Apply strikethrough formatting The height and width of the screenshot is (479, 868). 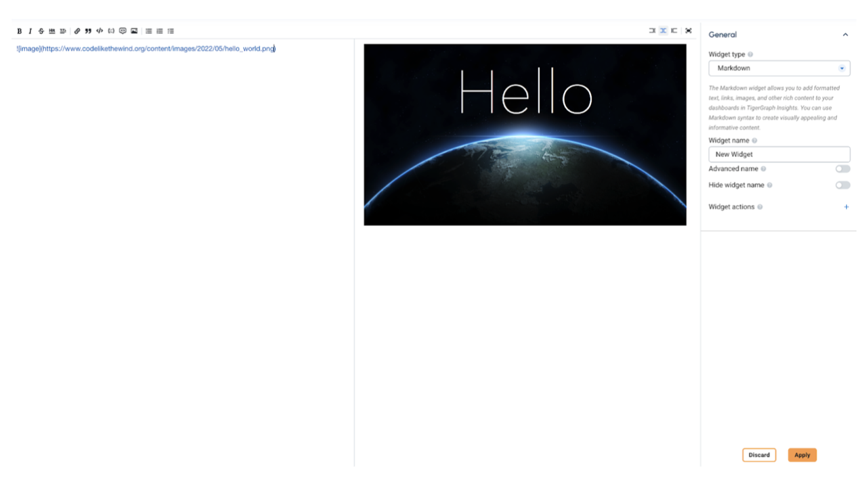41,30
